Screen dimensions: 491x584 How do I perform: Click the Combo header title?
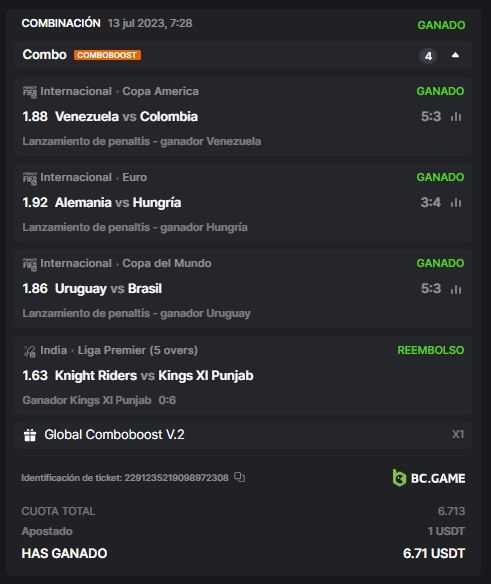pos(44,55)
